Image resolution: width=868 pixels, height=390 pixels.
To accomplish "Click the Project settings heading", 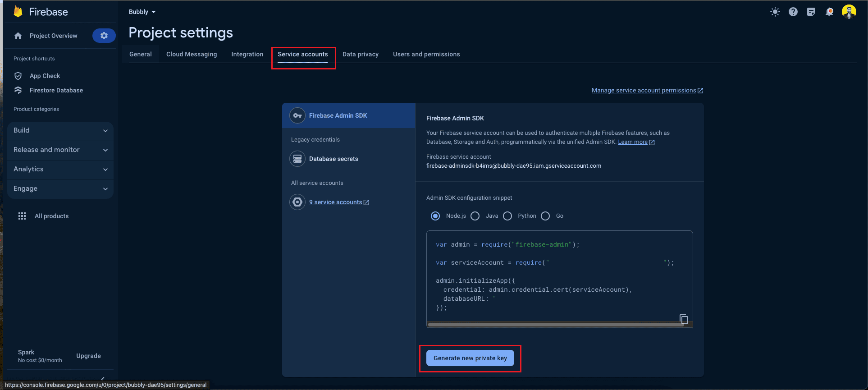I will [x=181, y=32].
